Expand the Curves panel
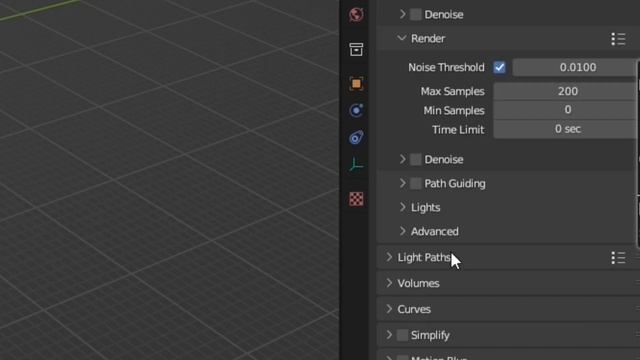This screenshot has width=640, height=360. (389, 309)
